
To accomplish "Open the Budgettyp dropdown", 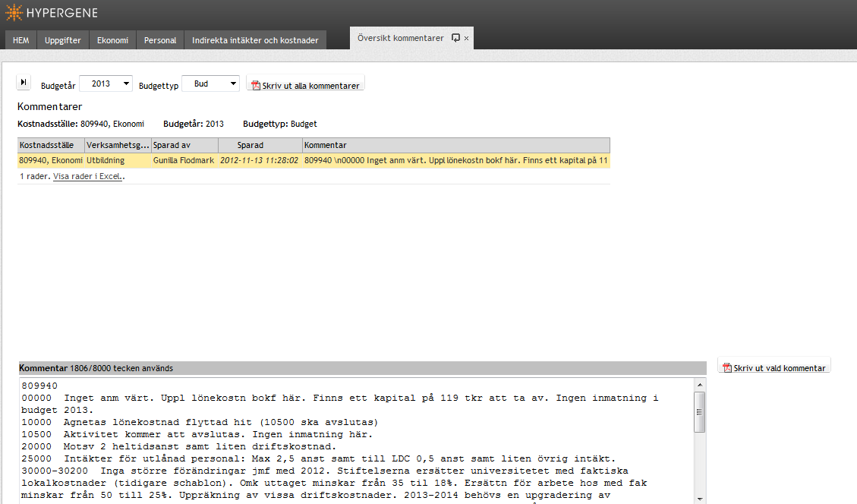I will click(210, 83).
